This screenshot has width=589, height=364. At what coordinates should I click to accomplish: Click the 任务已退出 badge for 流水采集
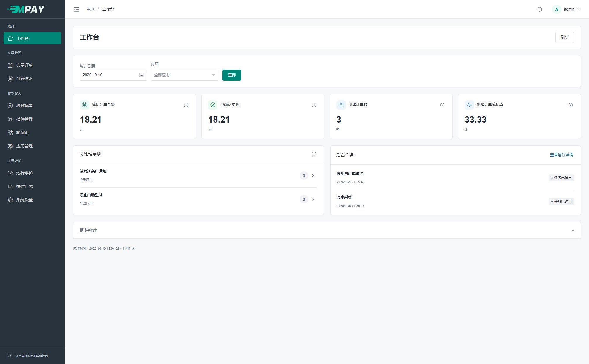point(561,202)
